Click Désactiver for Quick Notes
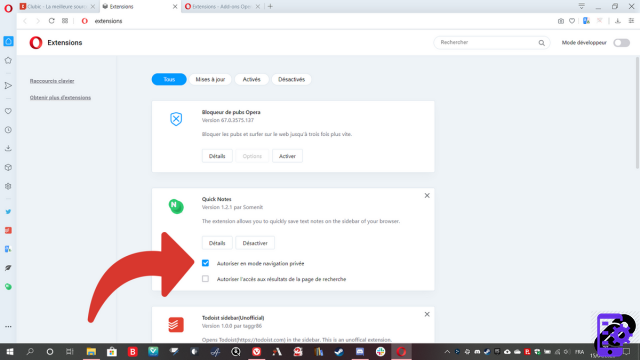640x360 pixels. pos(255,243)
